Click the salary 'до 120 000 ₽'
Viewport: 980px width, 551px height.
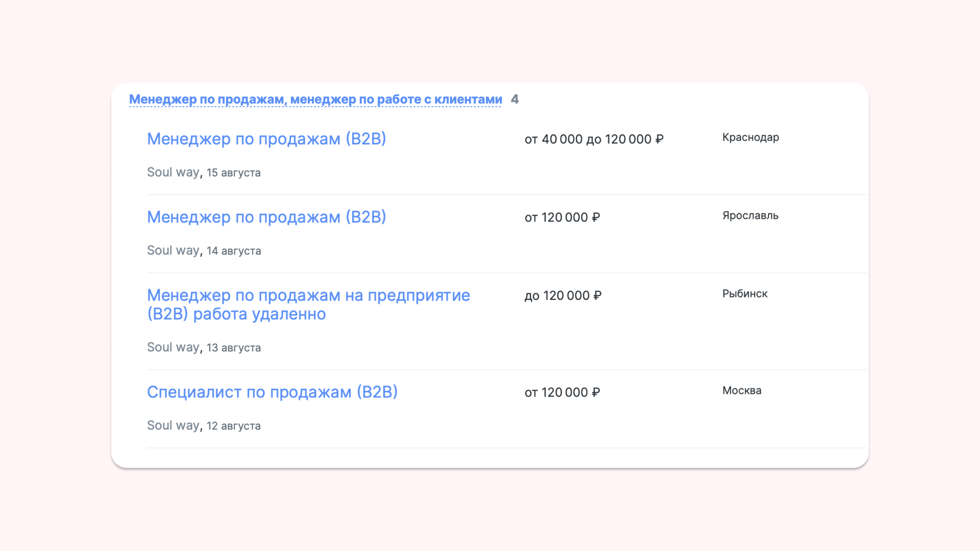point(562,295)
